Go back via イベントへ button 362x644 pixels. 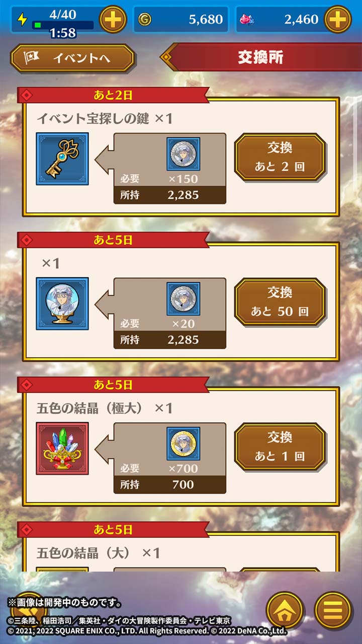click(x=72, y=58)
